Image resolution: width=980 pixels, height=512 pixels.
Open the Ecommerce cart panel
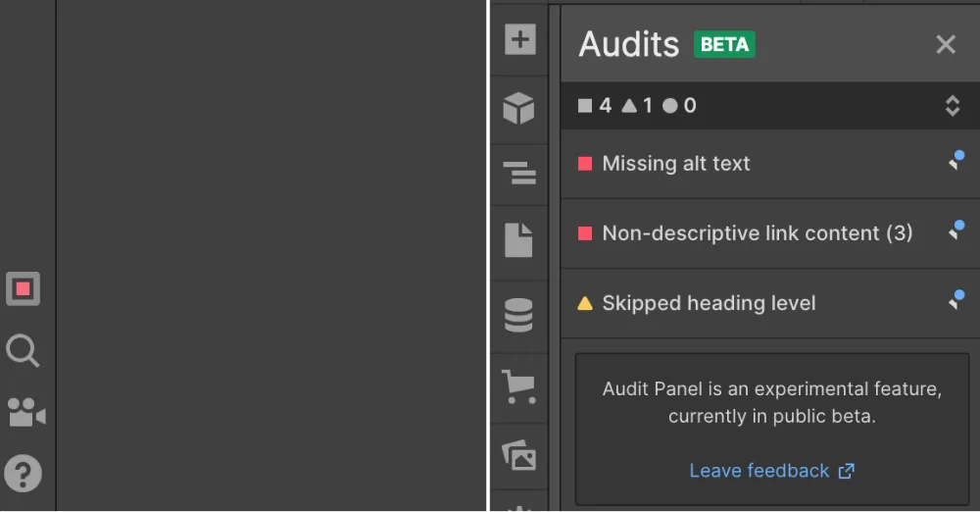tap(519, 386)
